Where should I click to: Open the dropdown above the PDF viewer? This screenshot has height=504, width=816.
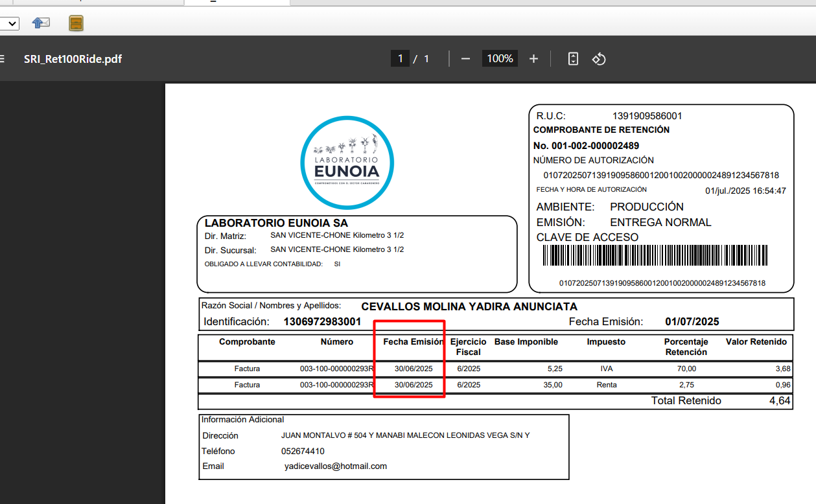(10, 24)
